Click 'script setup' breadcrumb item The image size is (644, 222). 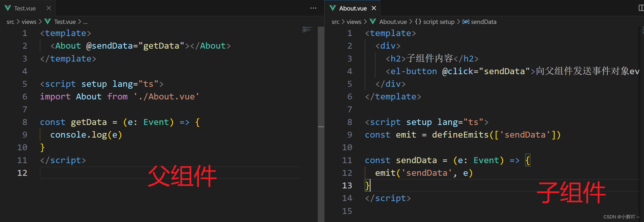439,22
